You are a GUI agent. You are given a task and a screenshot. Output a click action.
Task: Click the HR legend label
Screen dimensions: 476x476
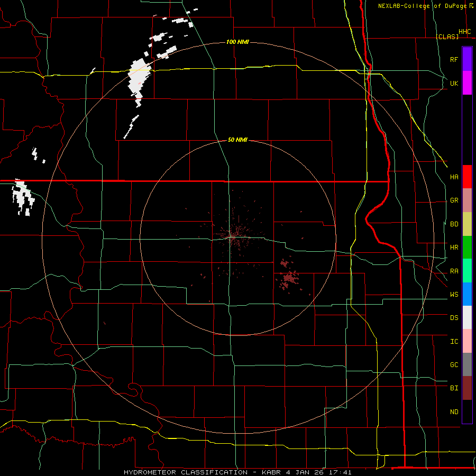pyautogui.click(x=454, y=248)
